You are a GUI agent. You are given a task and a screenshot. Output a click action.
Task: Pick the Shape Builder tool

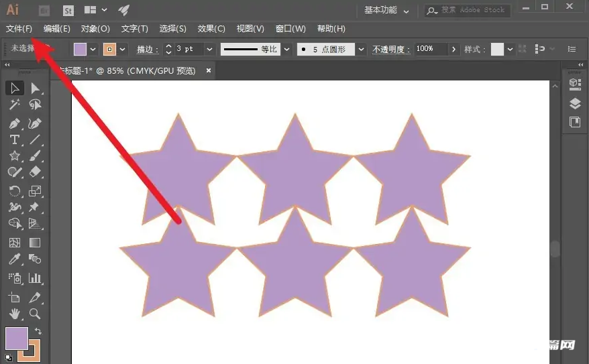click(15, 224)
